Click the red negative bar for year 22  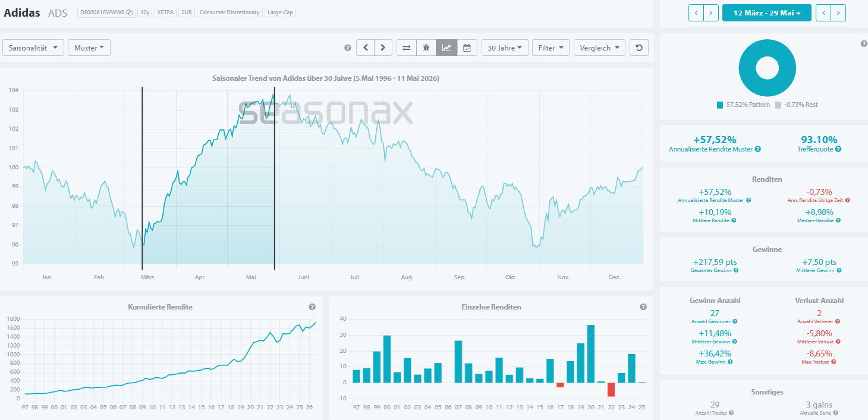pyautogui.click(x=611, y=390)
